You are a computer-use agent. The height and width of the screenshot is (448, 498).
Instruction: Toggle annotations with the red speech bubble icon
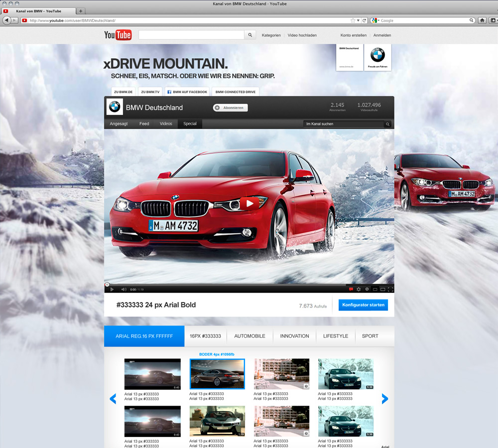pos(351,289)
